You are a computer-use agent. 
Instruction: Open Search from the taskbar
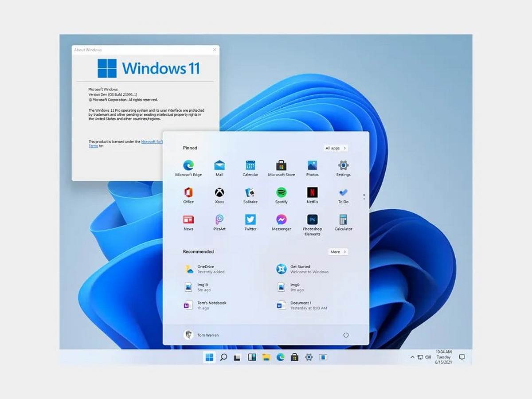tap(223, 357)
